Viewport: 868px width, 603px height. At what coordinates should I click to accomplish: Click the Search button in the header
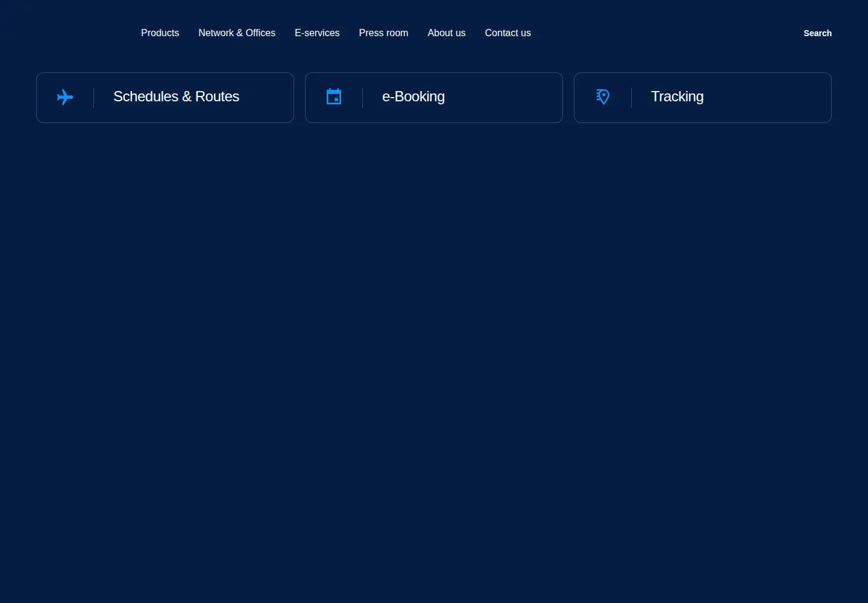tap(817, 33)
